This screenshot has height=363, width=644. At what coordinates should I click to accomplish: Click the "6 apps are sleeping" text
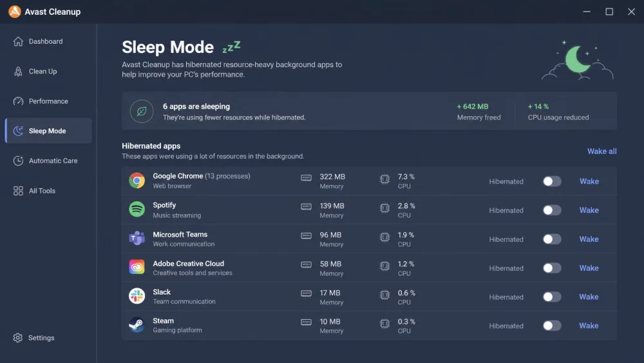196,106
